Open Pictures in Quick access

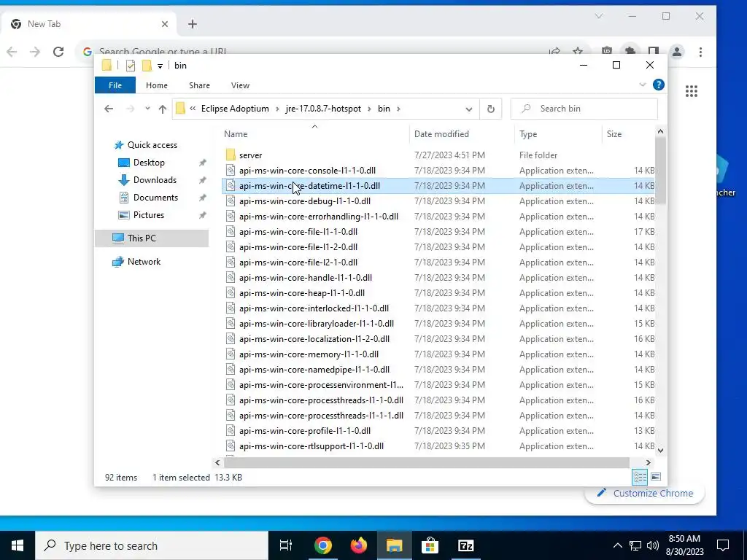(148, 215)
